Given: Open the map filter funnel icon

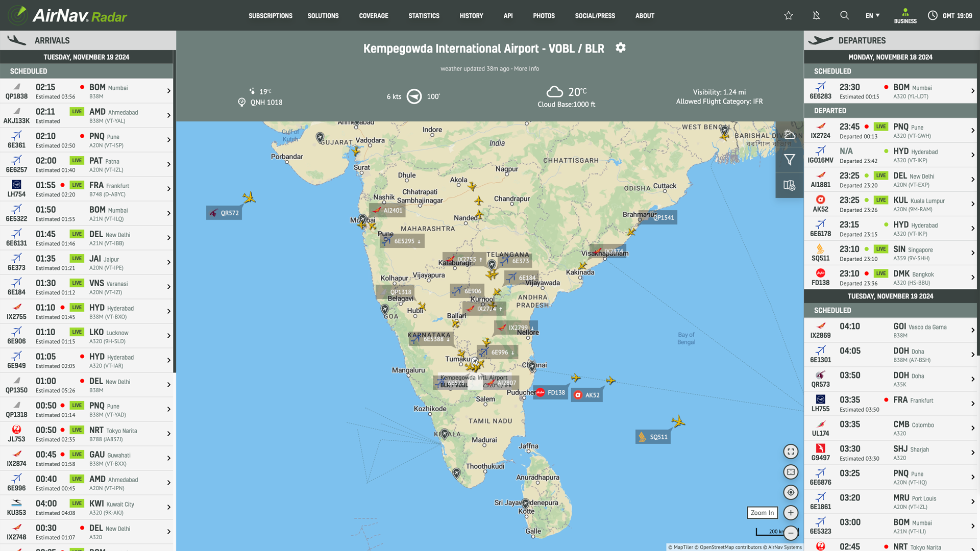Looking at the screenshot, I should (x=790, y=160).
